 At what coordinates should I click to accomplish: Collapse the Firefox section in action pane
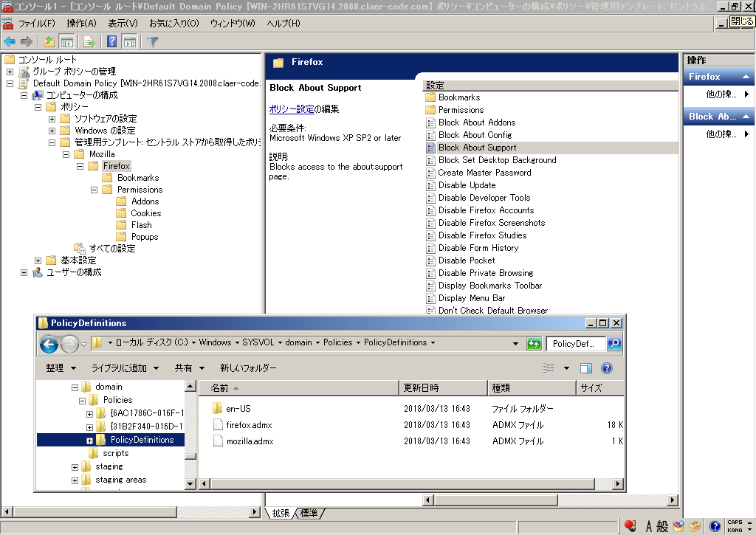pos(746,77)
